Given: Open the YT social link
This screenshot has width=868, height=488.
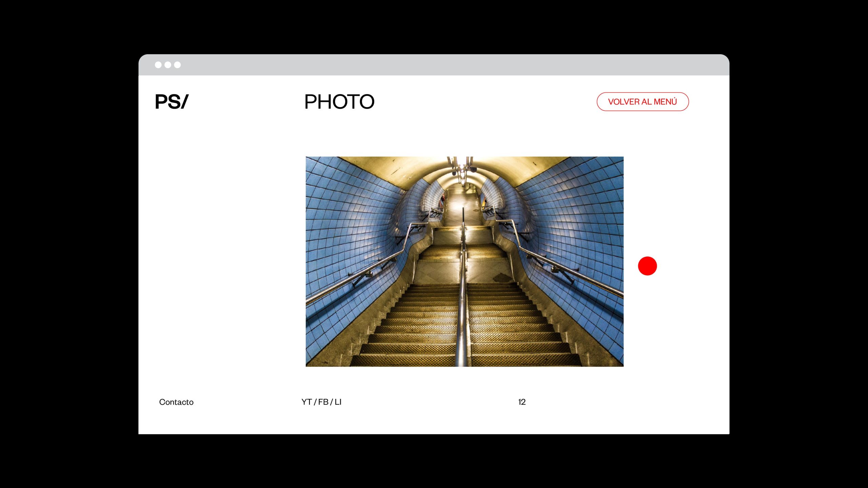Looking at the screenshot, I should click(307, 402).
